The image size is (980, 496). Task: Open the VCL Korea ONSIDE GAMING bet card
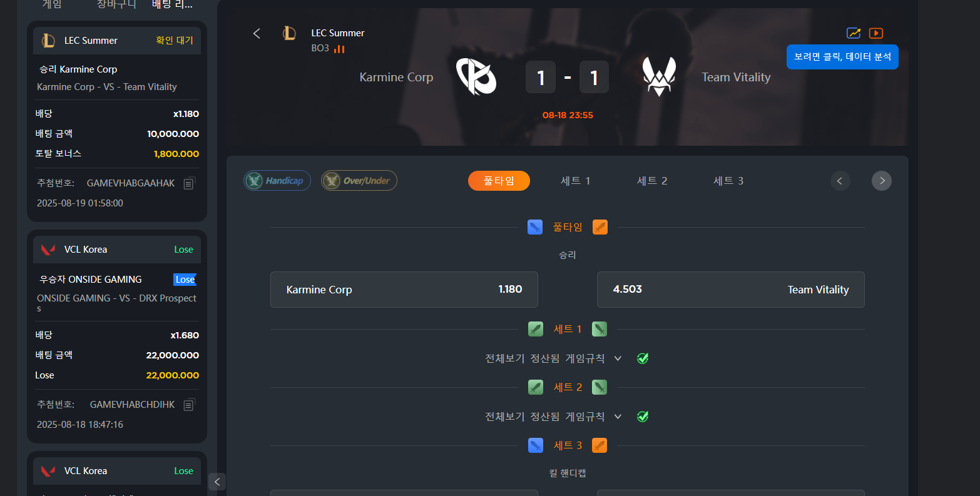point(117,337)
